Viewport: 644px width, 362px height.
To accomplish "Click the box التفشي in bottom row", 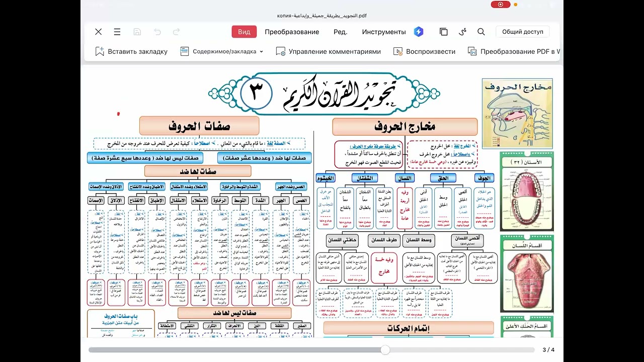I will pyautogui.click(x=189, y=326).
